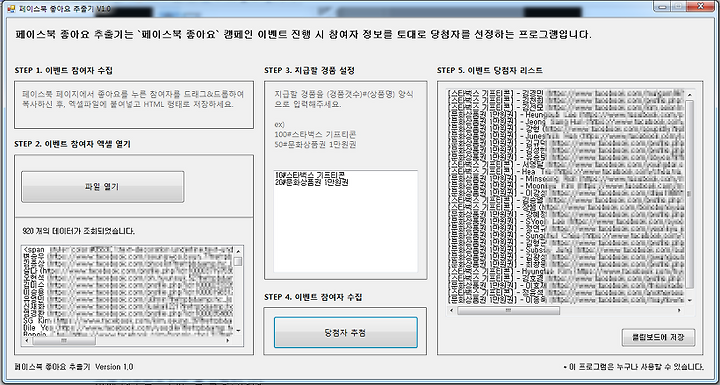The height and width of the screenshot is (385, 720).
Task: Click the '50#문화상품권 1만원권' example text
Action: 315,144
